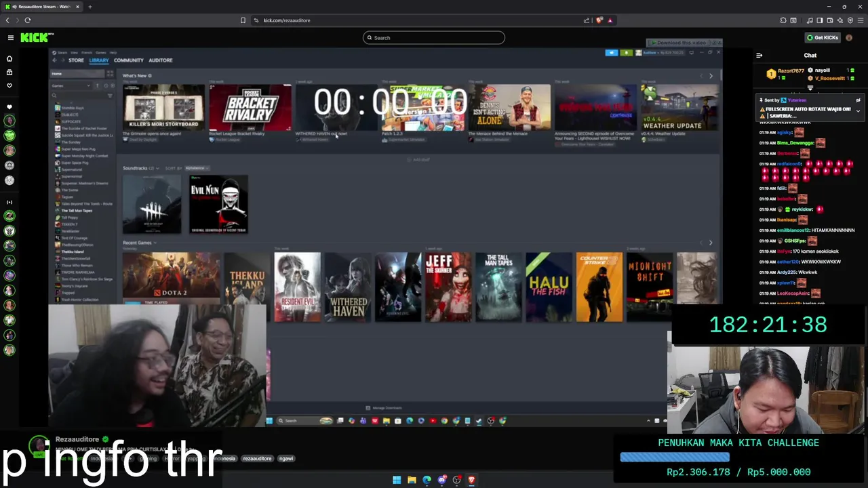
Task: Click the Kick logo
Action: 35,38
